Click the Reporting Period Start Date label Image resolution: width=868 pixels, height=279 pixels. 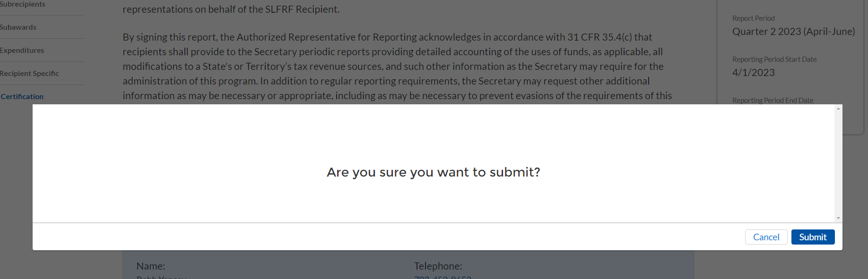coord(774,59)
